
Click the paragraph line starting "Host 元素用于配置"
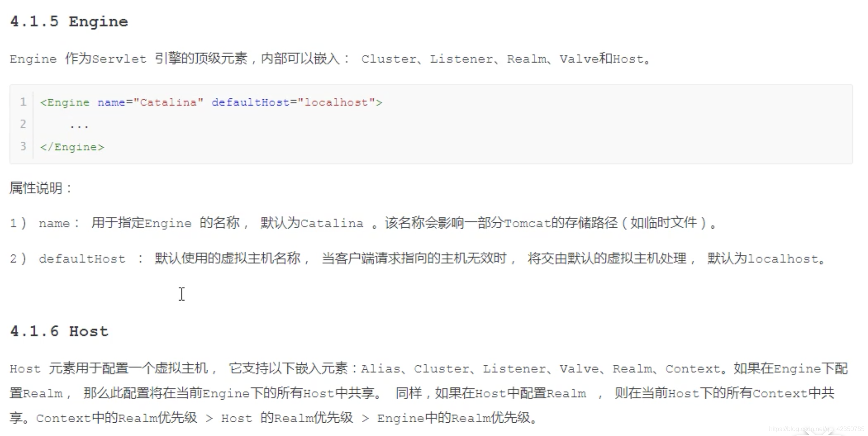click(429, 369)
